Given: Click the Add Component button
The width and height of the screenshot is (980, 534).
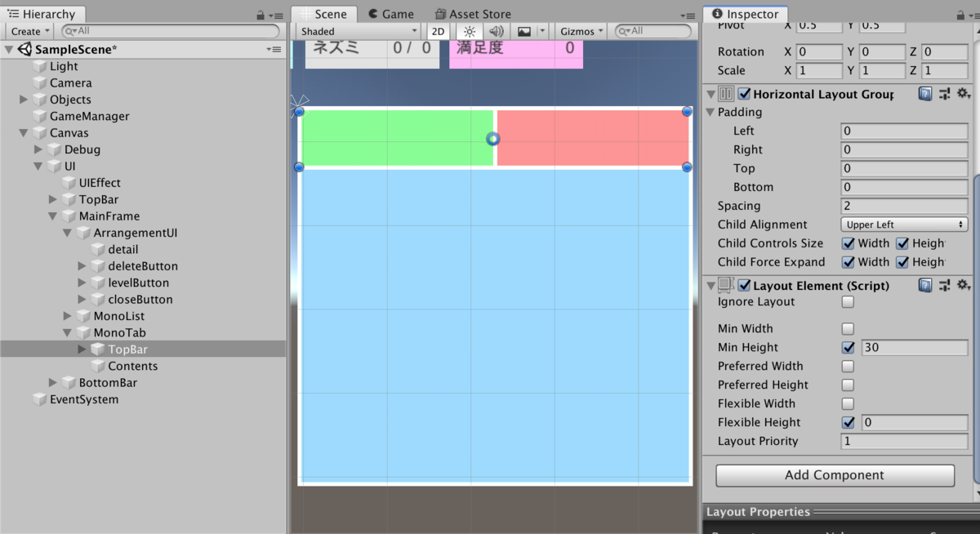Looking at the screenshot, I should (835, 475).
